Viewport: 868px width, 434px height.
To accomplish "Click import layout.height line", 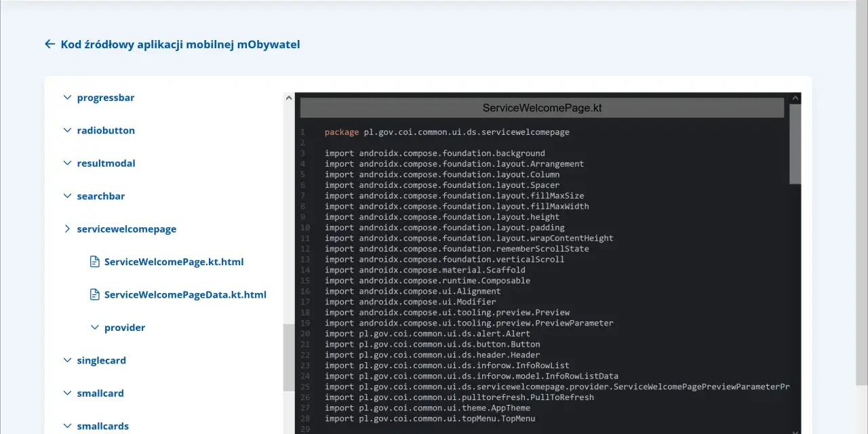I will coord(442,217).
